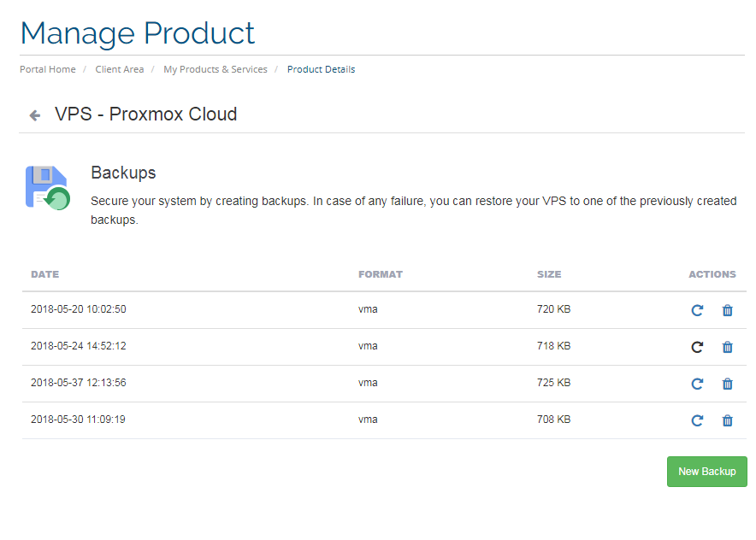Select the date 2018-05-20 10:02:50
Viewport: 756px width, 540px height.
point(79,309)
